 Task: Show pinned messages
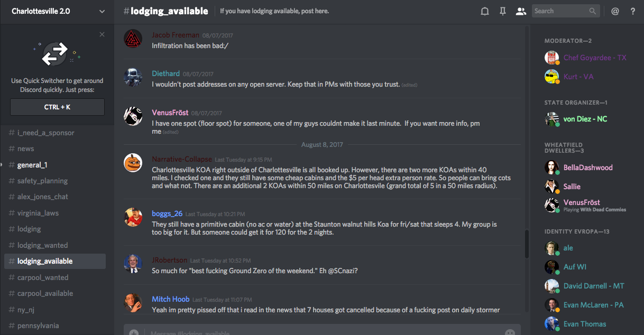coord(503,11)
